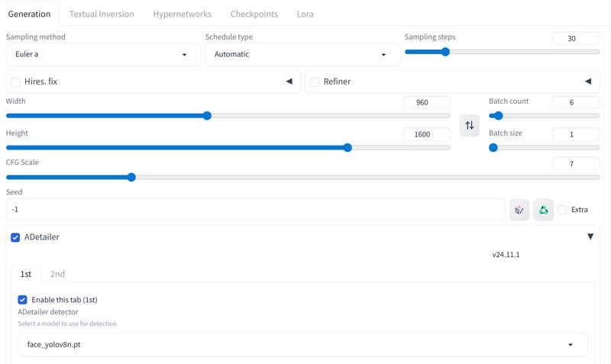Click the Width slider handle
Screen dimensions: 611x364
point(207,116)
